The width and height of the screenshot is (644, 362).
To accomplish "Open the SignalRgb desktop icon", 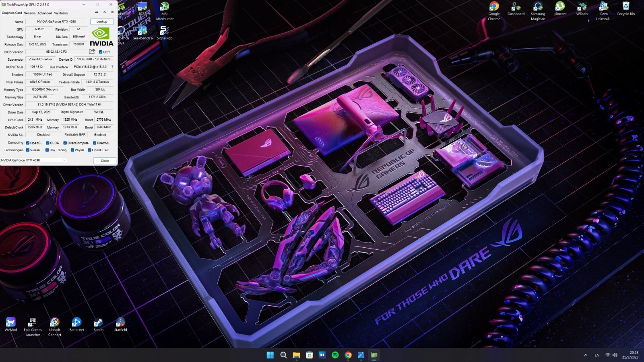I will click(x=164, y=33).
